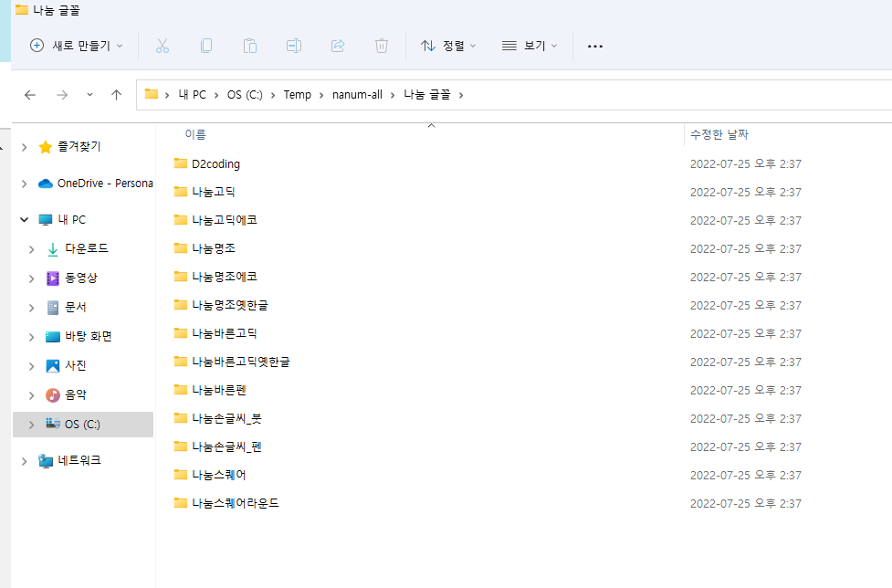The image size is (892, 588).
Task: Open chevron after 나눔 글꼴 in address bar
Action: tap(461, 95)
